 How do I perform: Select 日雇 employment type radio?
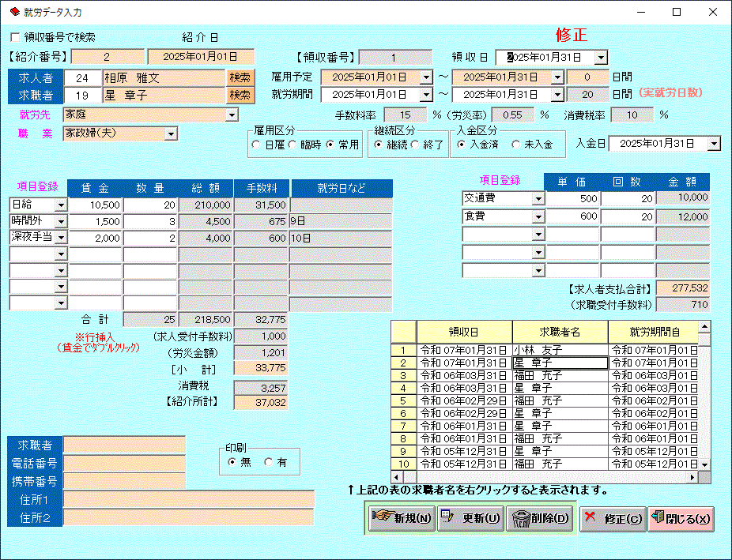[x=256, y=145]
